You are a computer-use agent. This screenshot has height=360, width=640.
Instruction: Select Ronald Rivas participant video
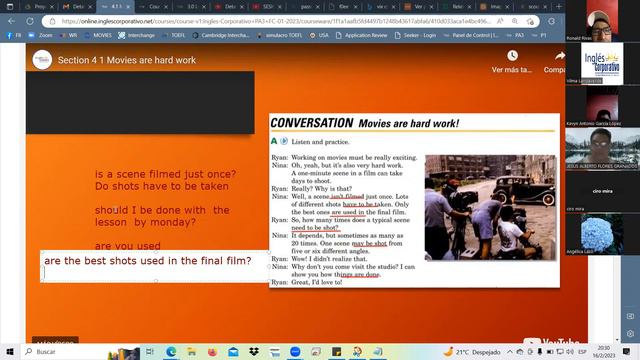(602, 21)
